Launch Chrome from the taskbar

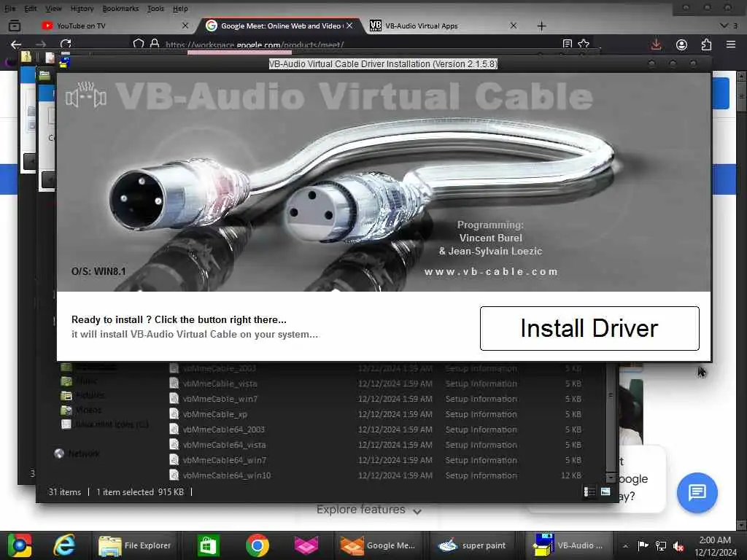[258, 545]
